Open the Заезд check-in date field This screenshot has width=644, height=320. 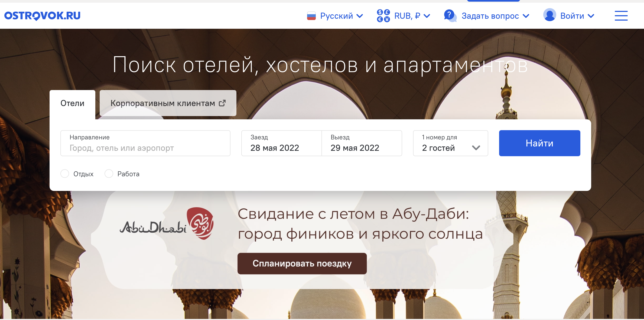(281, 143)
